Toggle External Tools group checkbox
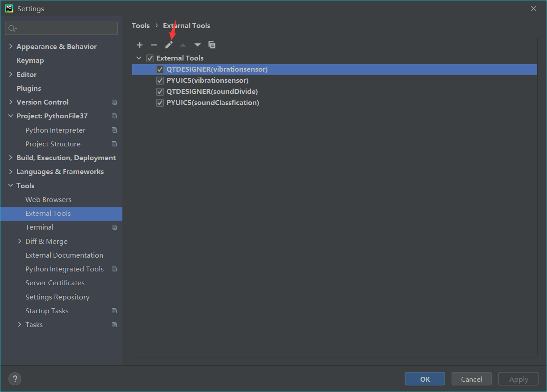This screenshot has width=547, height=392. pos(150,58)
